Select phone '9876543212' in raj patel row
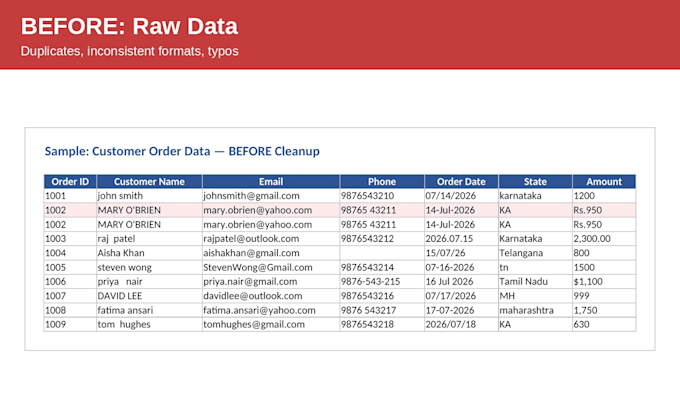Image resolution: width=680 pixels, height=409 pixels. 382,239
